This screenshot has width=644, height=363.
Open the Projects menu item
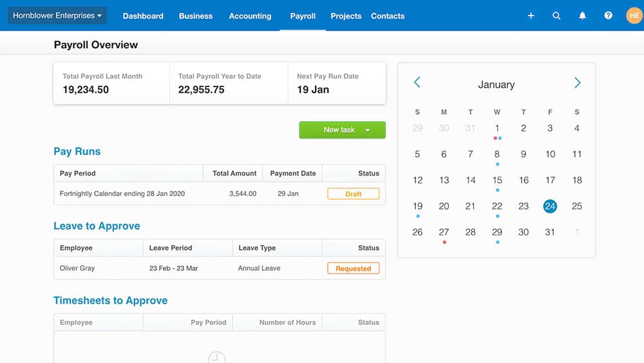346,16
